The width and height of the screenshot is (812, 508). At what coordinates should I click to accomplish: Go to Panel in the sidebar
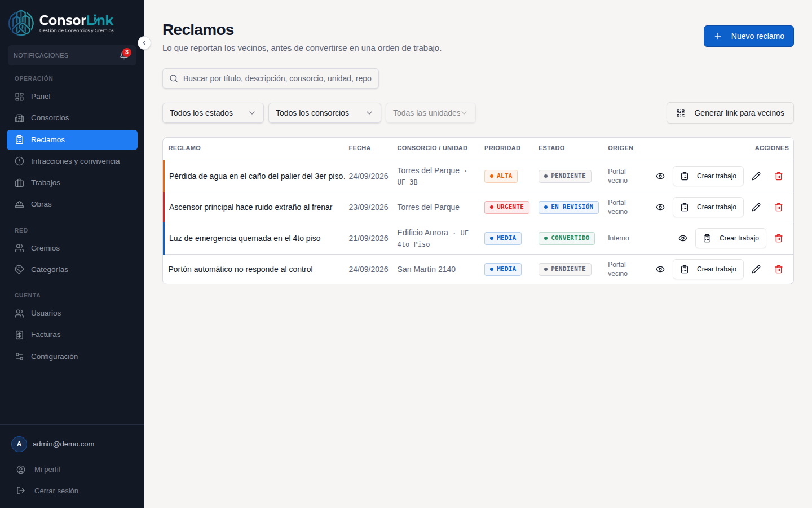pos(72,97)
